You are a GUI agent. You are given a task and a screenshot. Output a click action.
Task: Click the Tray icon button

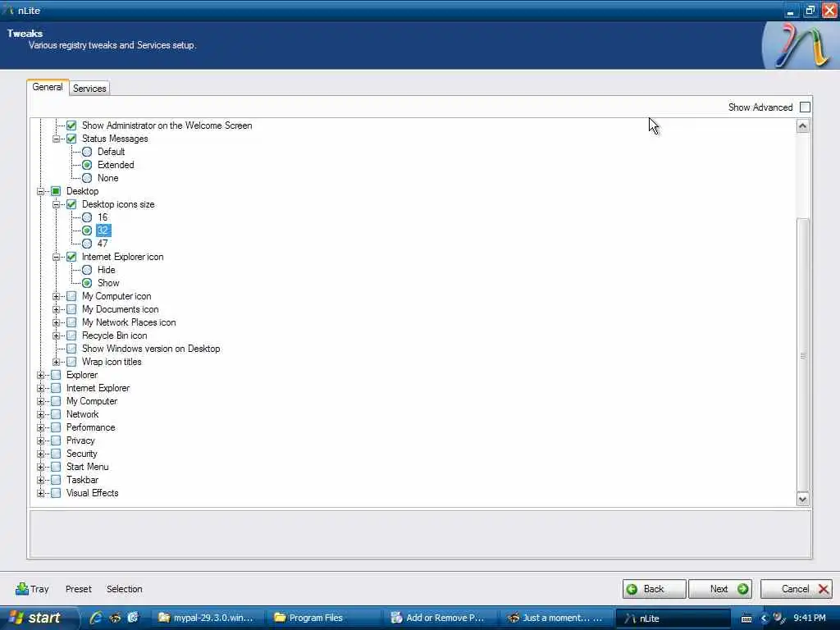pyautogui.click(x=32, y=589)
